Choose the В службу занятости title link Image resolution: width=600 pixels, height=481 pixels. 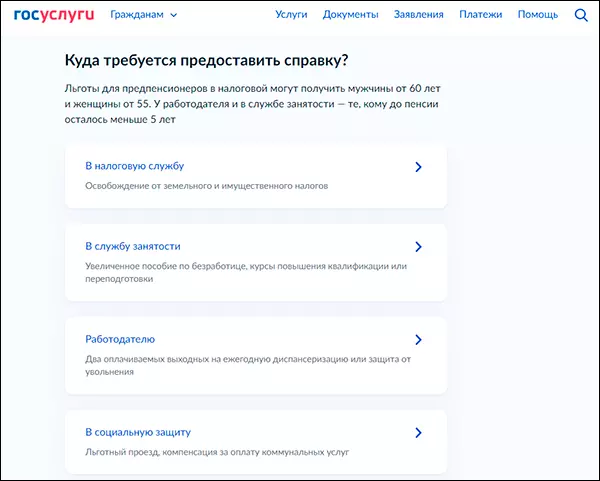coord(133,246)
